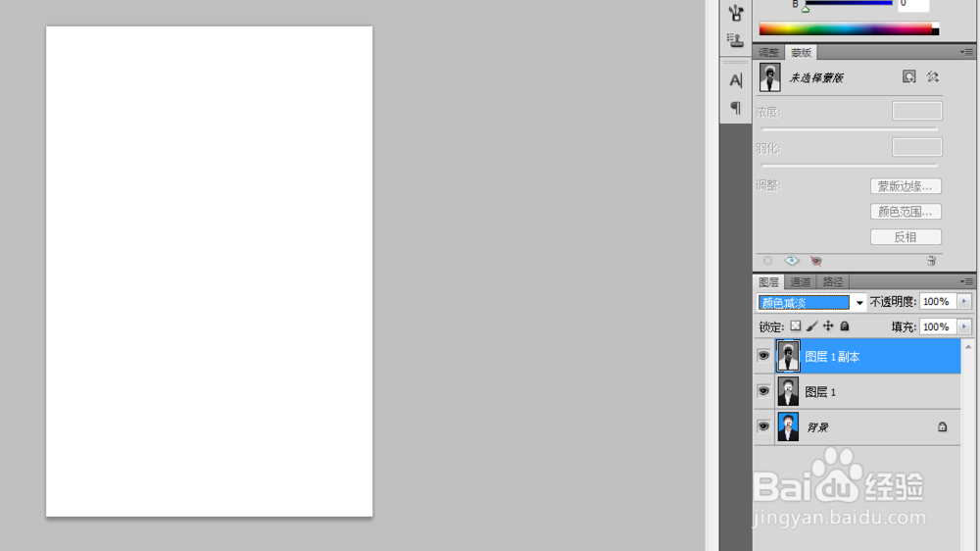Click the mask panel preview thumbnail
Image resolution: width=980 pixels, height=551 pixels.
tap(770, 76)
